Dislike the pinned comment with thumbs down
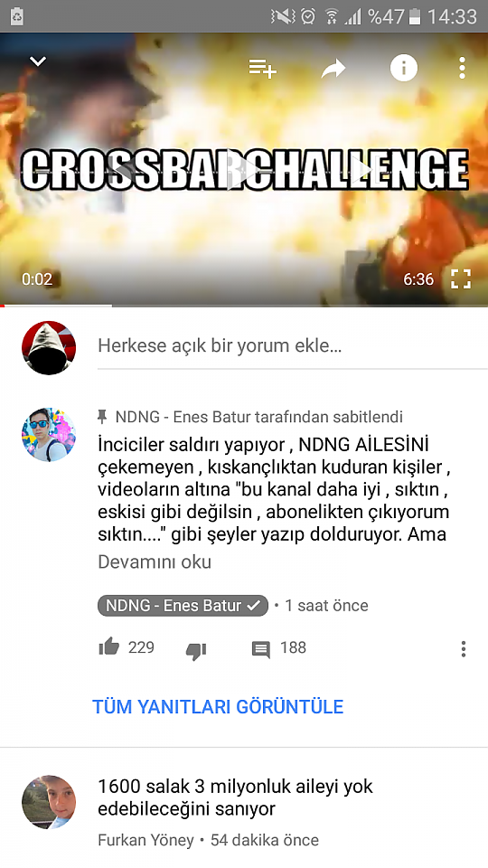 196,650
